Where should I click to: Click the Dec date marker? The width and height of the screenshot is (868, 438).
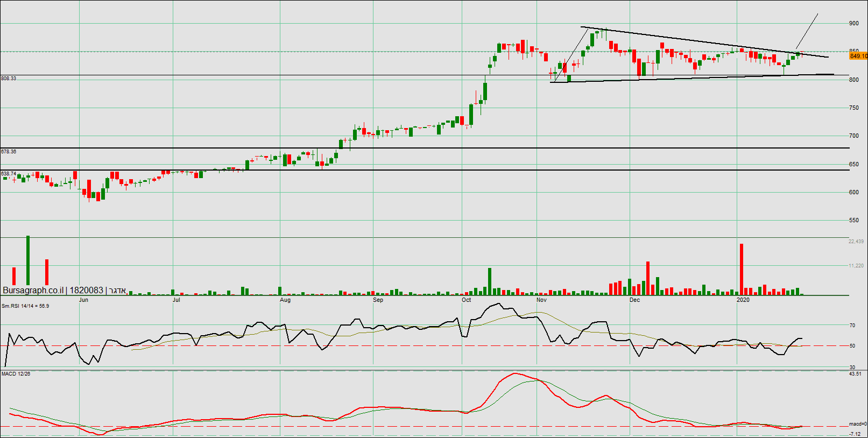(x=635, y=300)
